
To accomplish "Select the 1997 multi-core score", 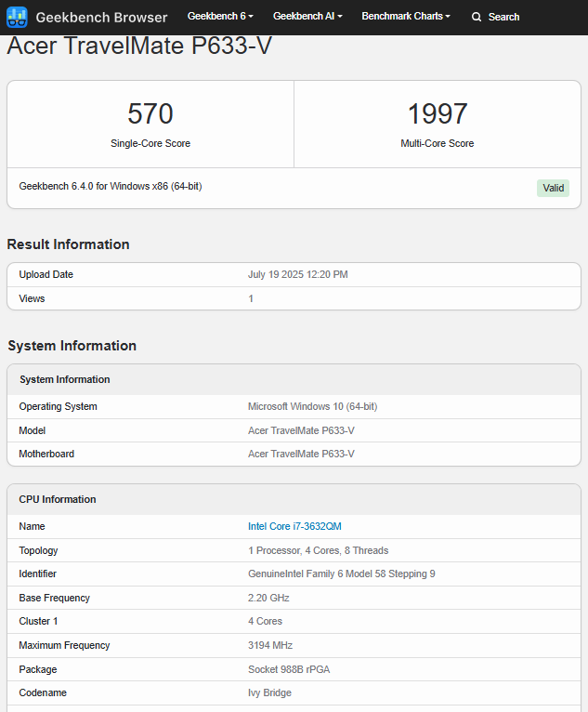I will [x=437, y=113].
